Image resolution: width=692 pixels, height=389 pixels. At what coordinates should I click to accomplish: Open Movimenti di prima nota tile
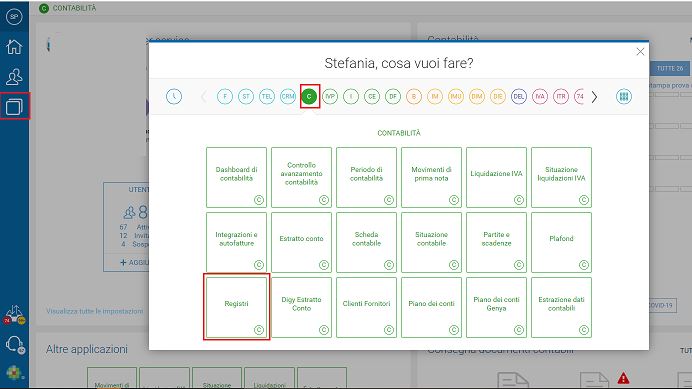(431, 178)
